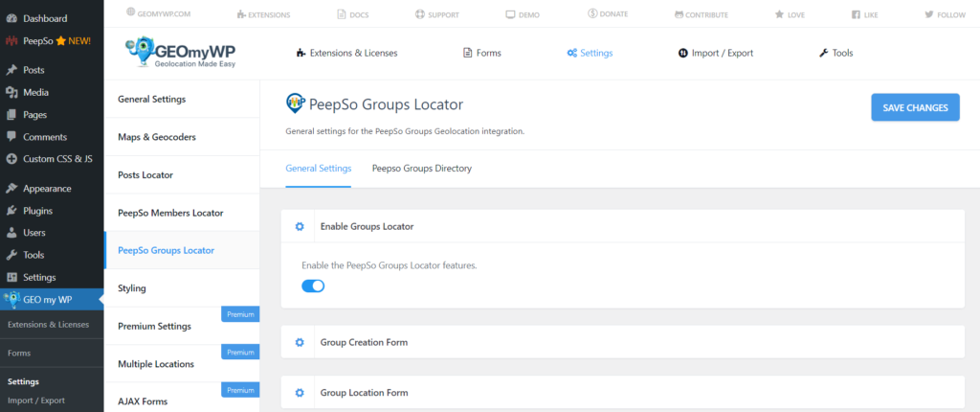Select PeepSo Groups Locator settings section
The height and width of the screenshot is (412, 980).
pos(181,250)
